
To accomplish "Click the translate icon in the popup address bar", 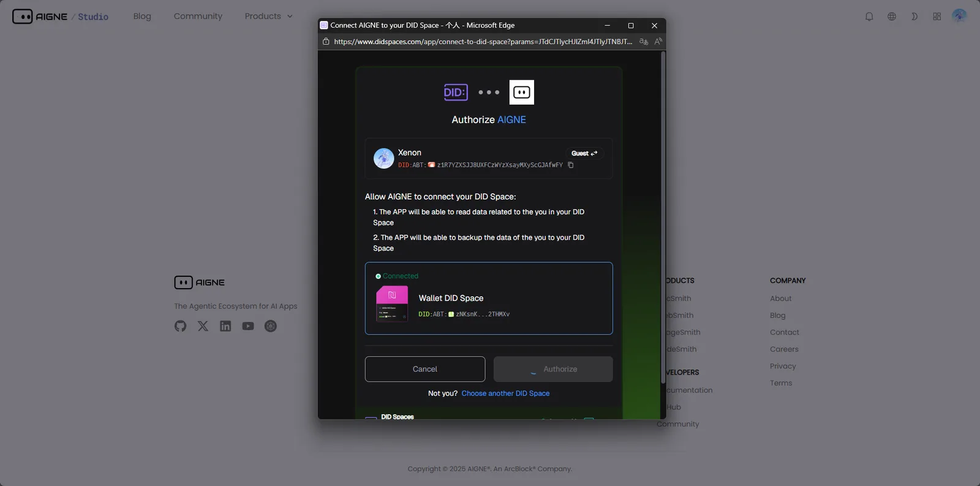I will pyautogui.click(x=644, y=42).
